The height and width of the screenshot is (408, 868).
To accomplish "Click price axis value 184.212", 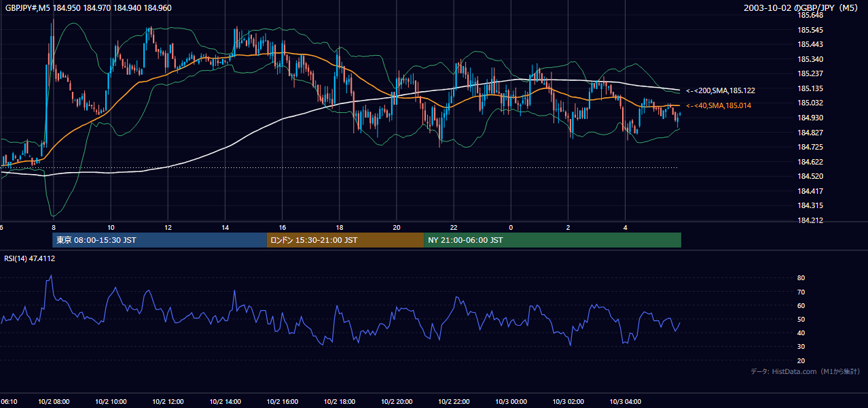I will pyautogui.click(x=810, y=220).
